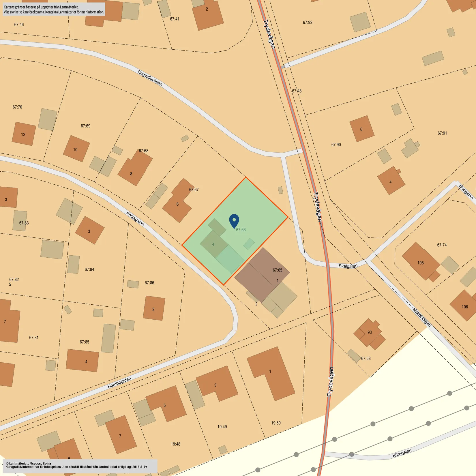Select parcel label 67:69

point(85,126)
